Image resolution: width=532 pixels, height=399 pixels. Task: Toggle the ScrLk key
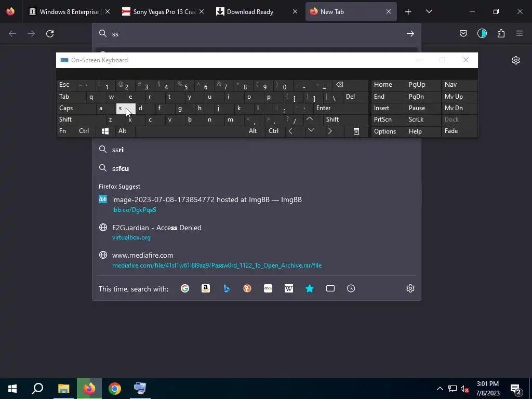pyautogui.click(x=423, y=120)
